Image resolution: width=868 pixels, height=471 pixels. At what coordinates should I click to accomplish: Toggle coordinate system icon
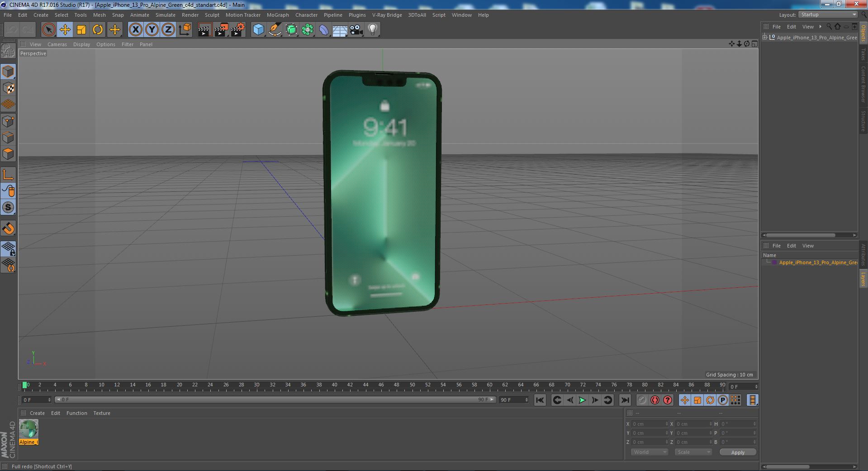pyautogui.click(x=185, y=30)
